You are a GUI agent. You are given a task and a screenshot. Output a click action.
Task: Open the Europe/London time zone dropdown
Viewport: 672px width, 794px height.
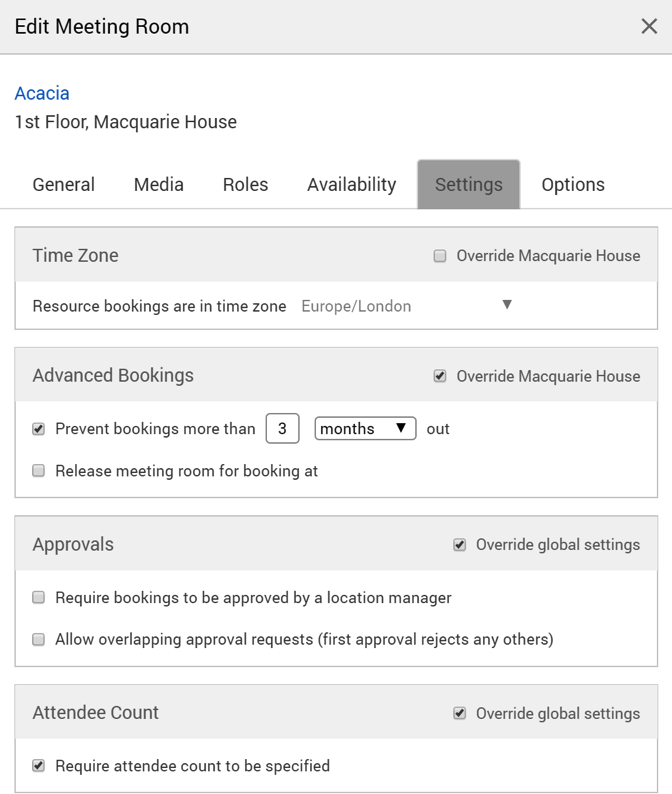tap(405, 306)
